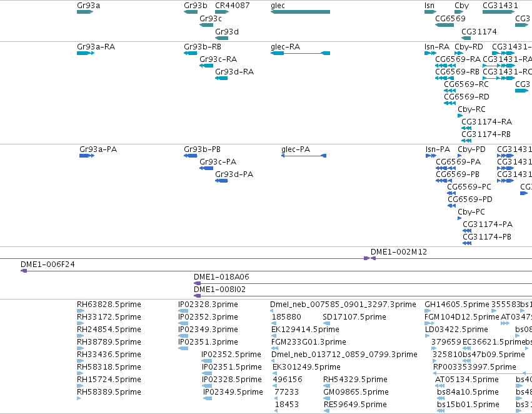
Task: Select EST GH14605.5prime
Action: [x=428, y=311]
